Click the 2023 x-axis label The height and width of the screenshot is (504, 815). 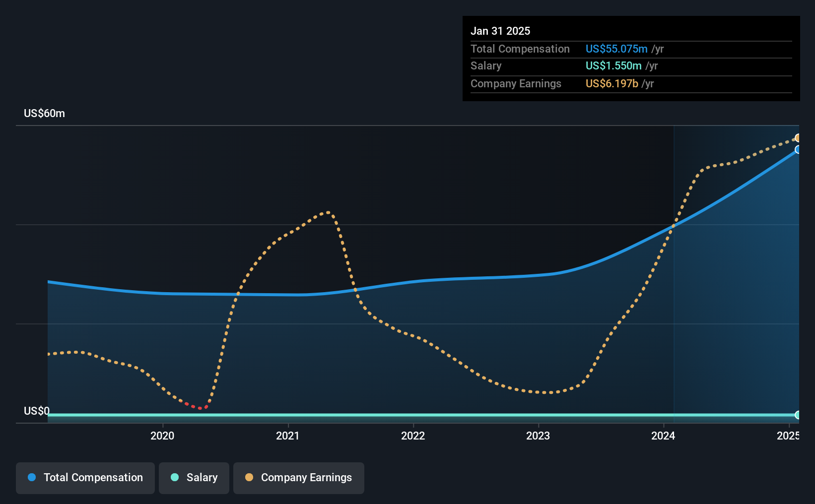click(x=538, y=436)
